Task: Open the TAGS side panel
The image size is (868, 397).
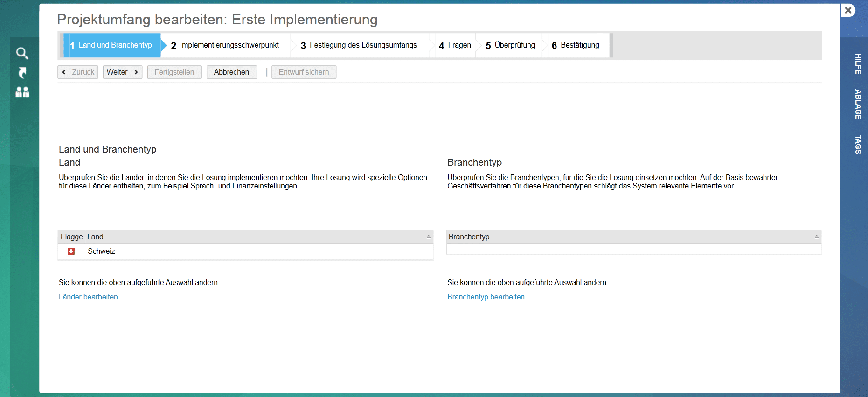Action: coord(857,145)
